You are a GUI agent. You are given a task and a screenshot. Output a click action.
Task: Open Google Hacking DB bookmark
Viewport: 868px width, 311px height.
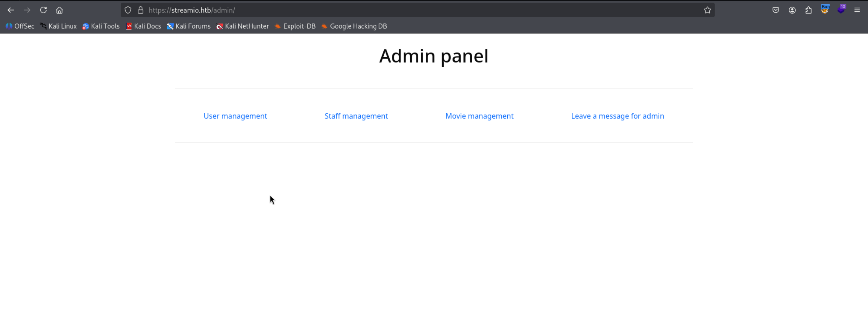point(354,26)
